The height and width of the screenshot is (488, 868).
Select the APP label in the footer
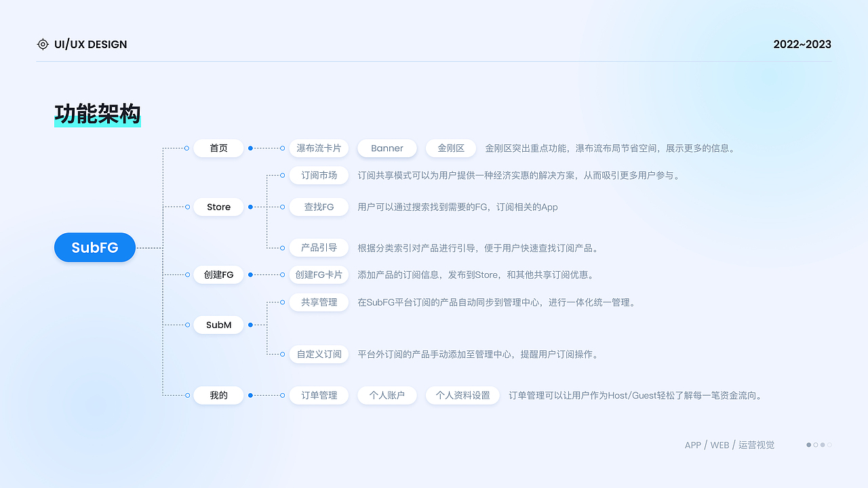pyautogui.click(x=692, y=445)
